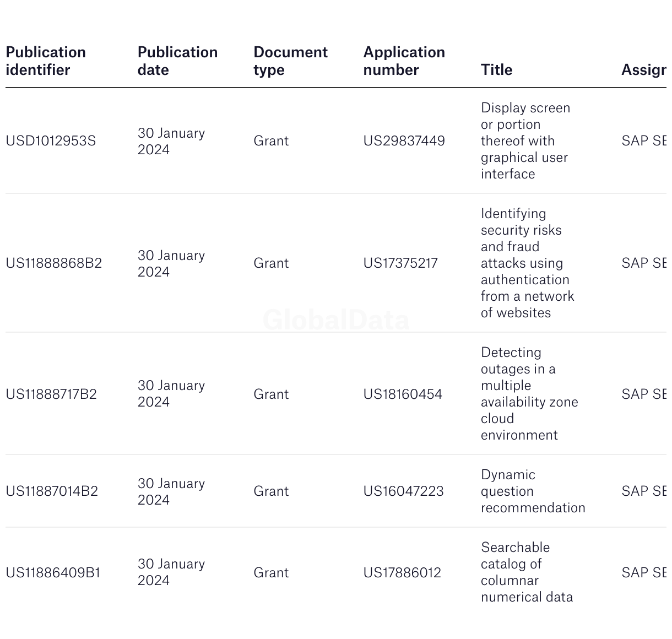
Task: Click the Document type column header
Action: 290,61
